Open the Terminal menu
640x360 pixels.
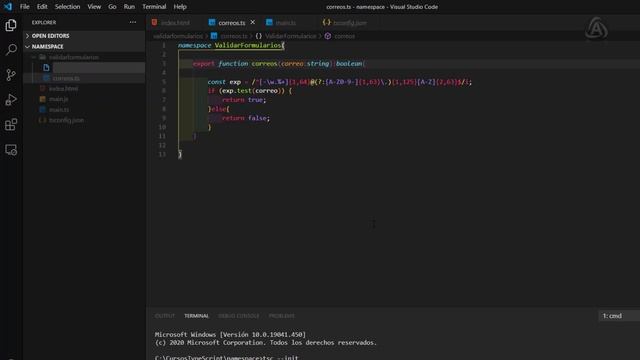coord(154,7)
